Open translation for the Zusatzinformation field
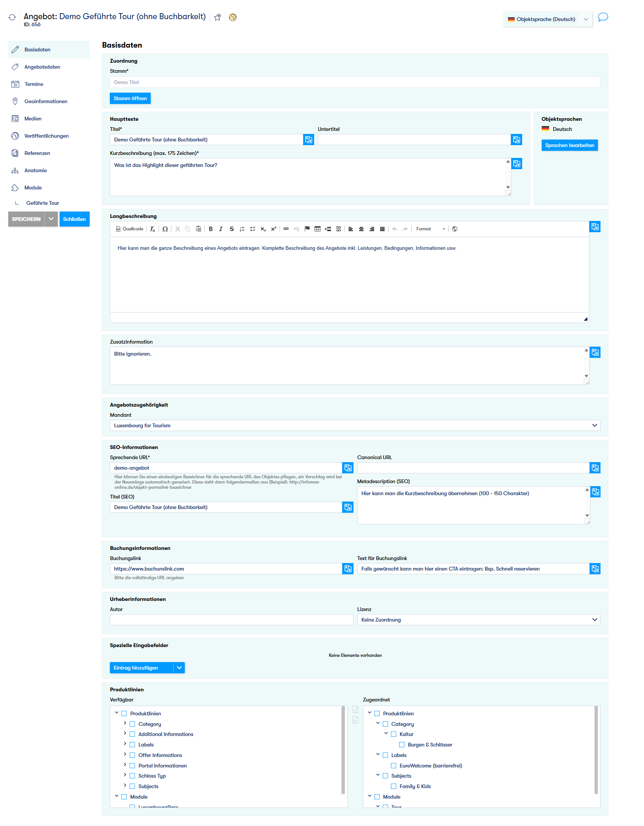 (595, 353)
